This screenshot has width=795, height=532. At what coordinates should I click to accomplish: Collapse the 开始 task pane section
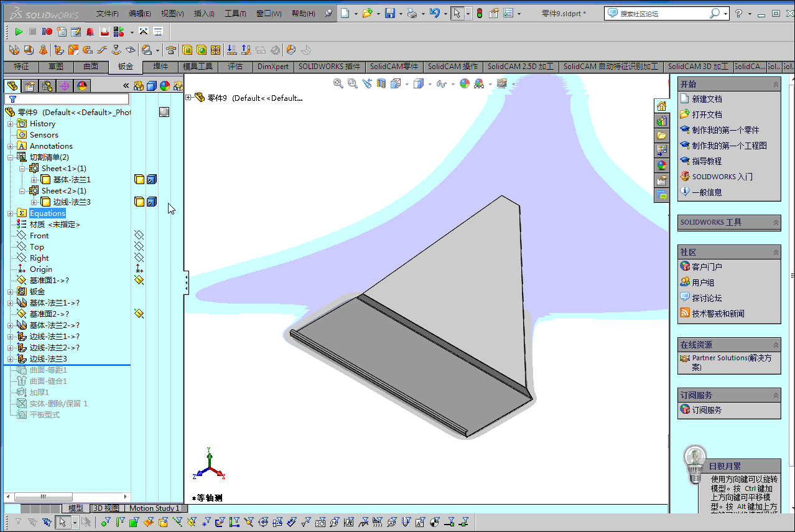point(776,84)
